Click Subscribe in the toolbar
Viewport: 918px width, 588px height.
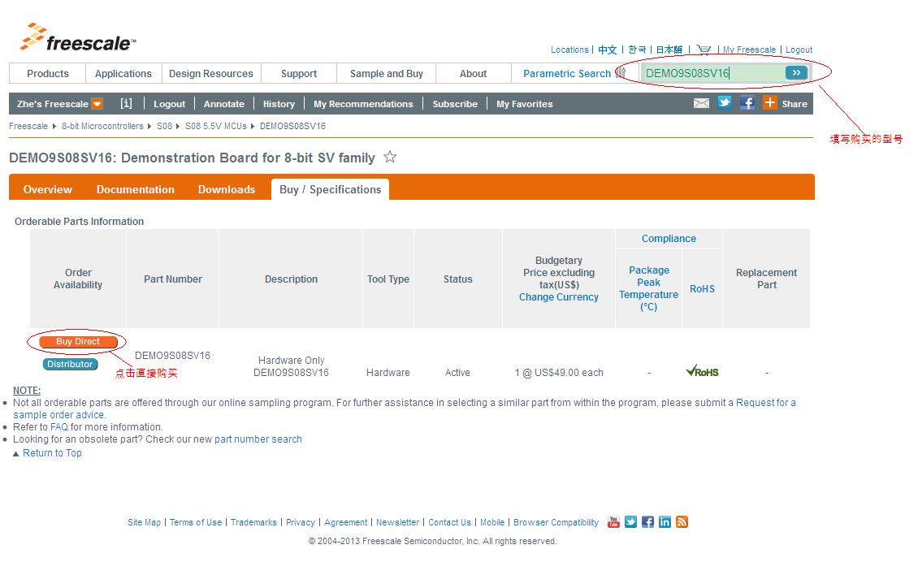pos(455,104)
